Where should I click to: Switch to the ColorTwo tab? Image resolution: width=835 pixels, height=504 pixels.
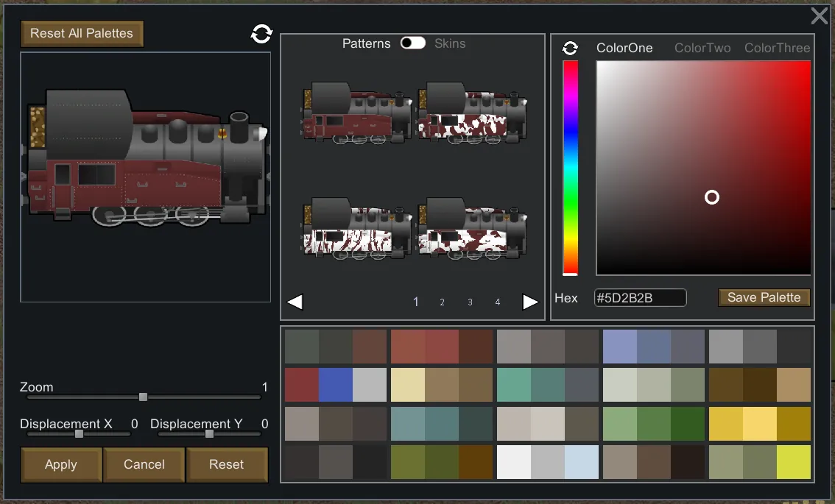pyautogui.click(x=702, y=48)
